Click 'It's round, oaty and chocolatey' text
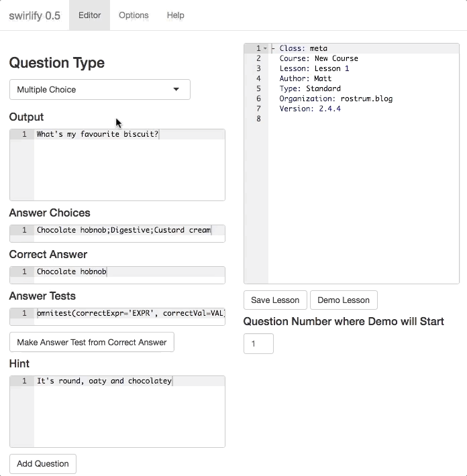 pos(104,381)
